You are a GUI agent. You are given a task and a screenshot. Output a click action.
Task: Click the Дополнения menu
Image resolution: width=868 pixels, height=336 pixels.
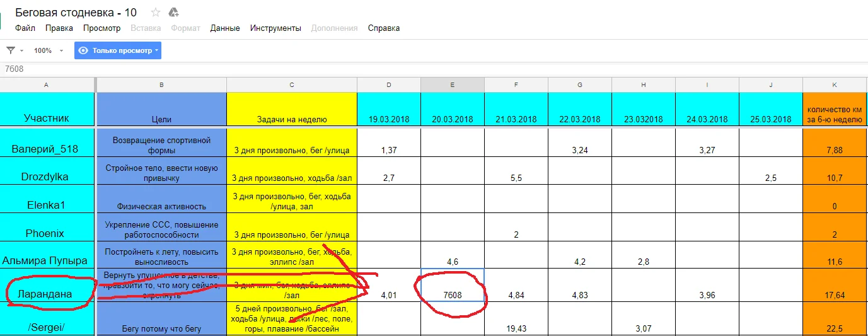click(x=334, y=28)
